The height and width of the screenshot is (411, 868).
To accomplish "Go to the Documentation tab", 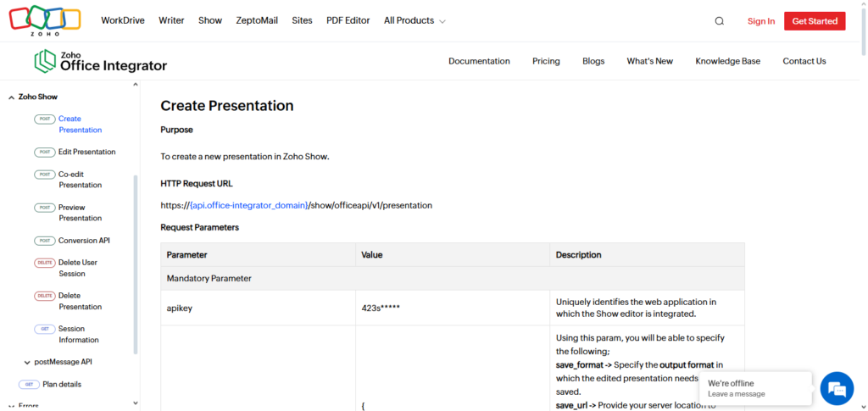I will [x=480, y=61].
